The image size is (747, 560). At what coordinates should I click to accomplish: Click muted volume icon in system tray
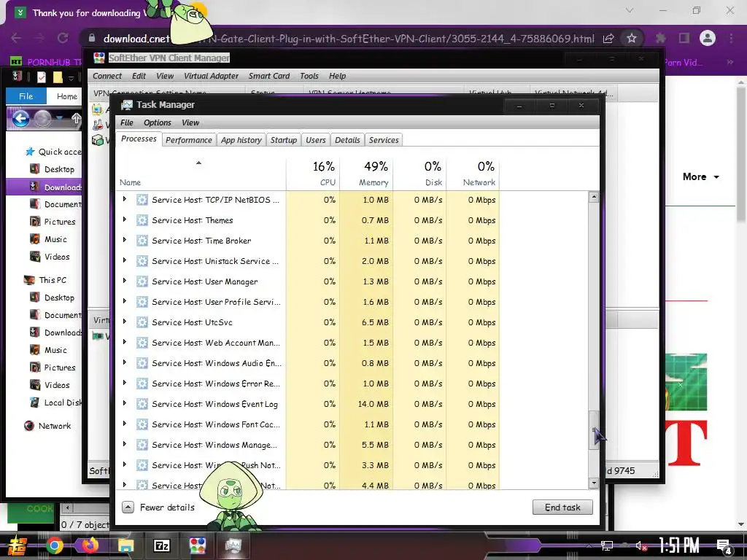(641, 546)
